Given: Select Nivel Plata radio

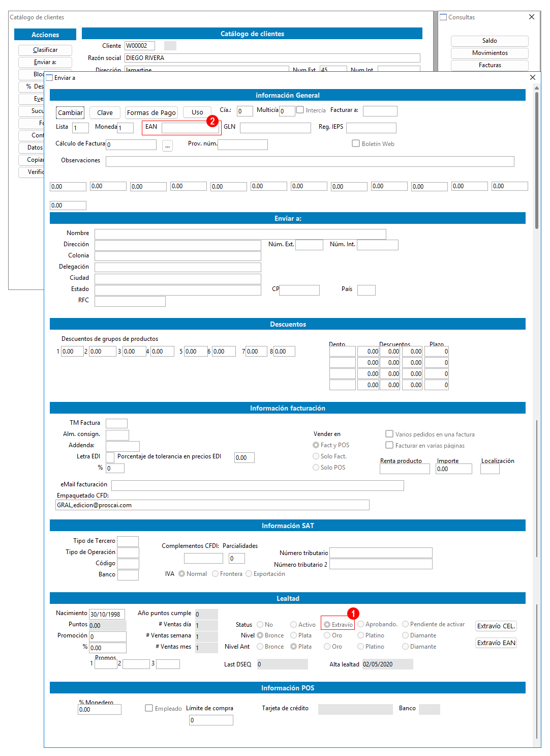Looking at the screenshot, I should (x=293, y=635).
